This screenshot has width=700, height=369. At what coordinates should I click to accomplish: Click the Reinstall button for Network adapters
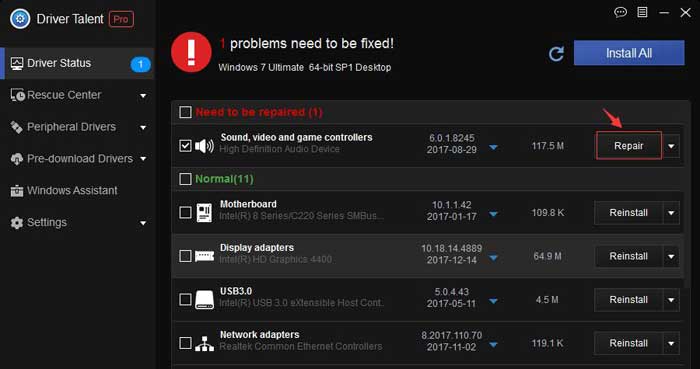[629, 343]
